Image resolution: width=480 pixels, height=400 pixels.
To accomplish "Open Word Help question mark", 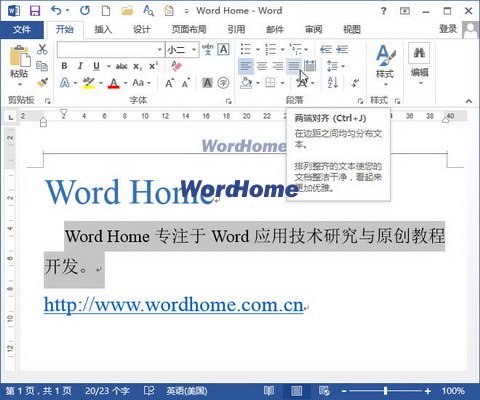I will 383,11.
